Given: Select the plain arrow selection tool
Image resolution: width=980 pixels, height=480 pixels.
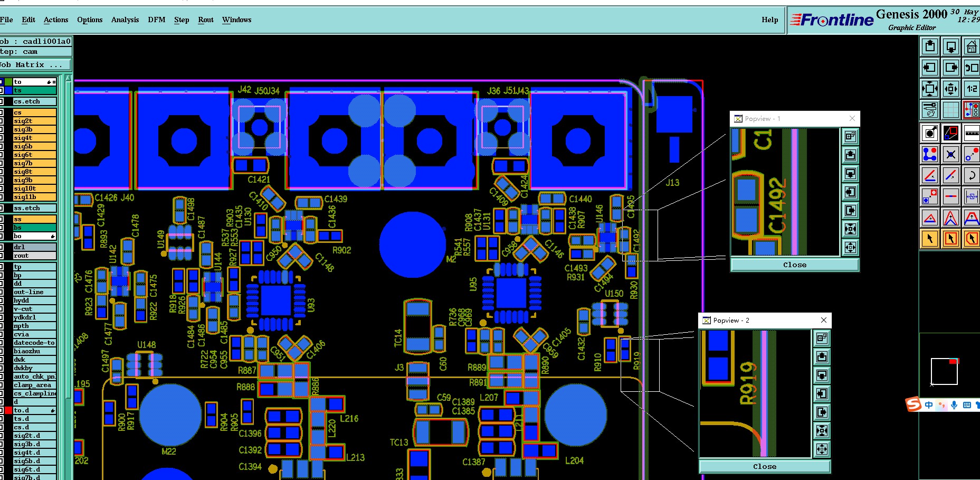Looking at the screenshot, I should [x=930, y=239].
